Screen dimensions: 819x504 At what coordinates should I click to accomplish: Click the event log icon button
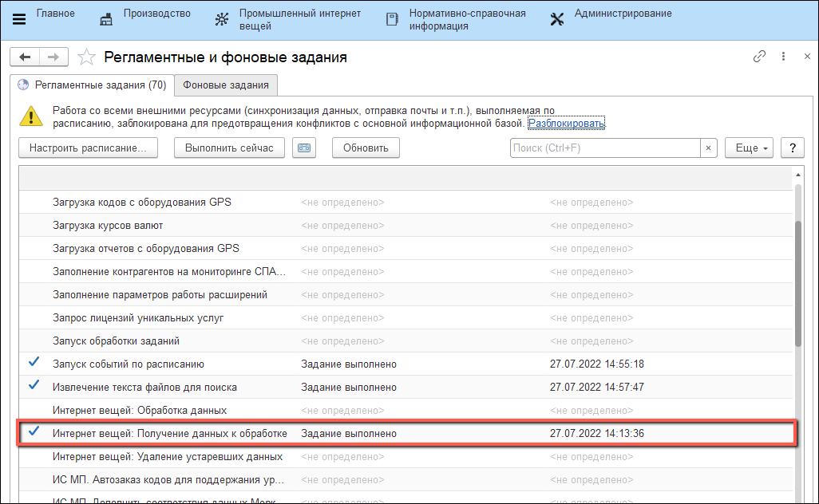pos(304,148)
